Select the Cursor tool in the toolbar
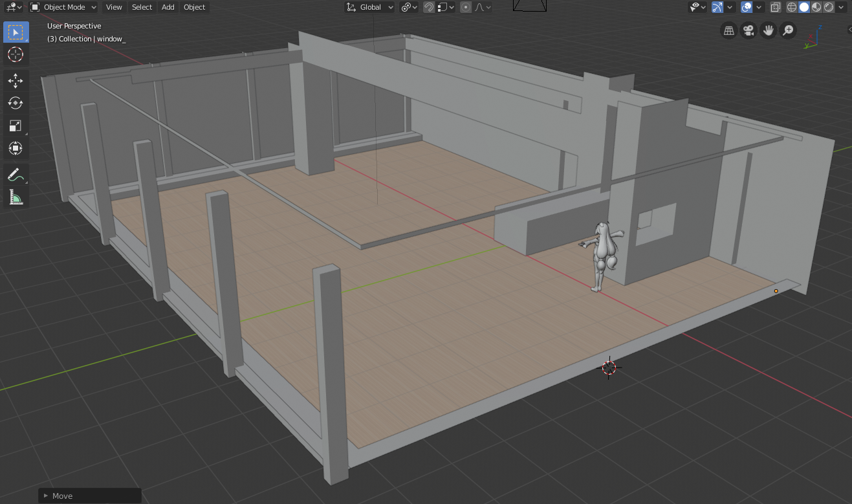852x504 pixels. pos(16,54)
